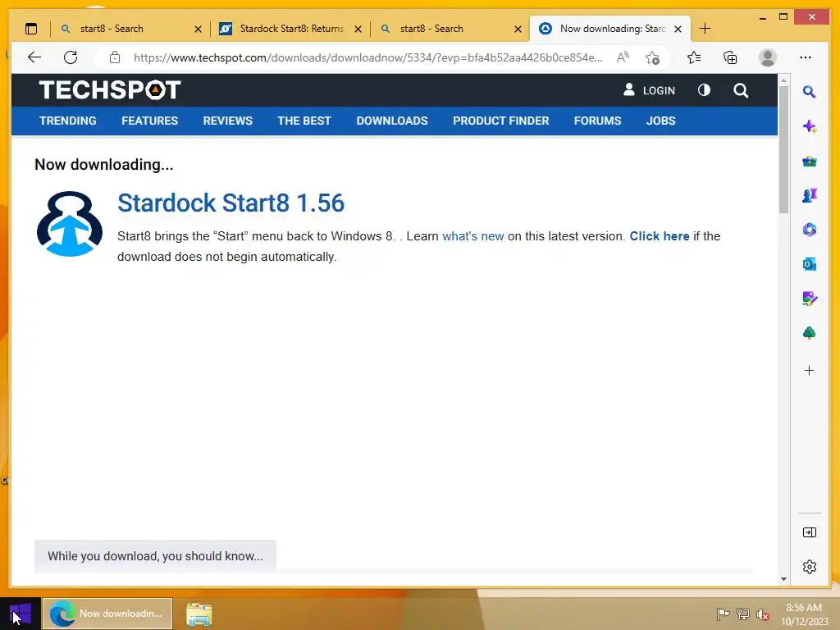
Task: Reload the page with the refresh icon
Action: [71, 57]
